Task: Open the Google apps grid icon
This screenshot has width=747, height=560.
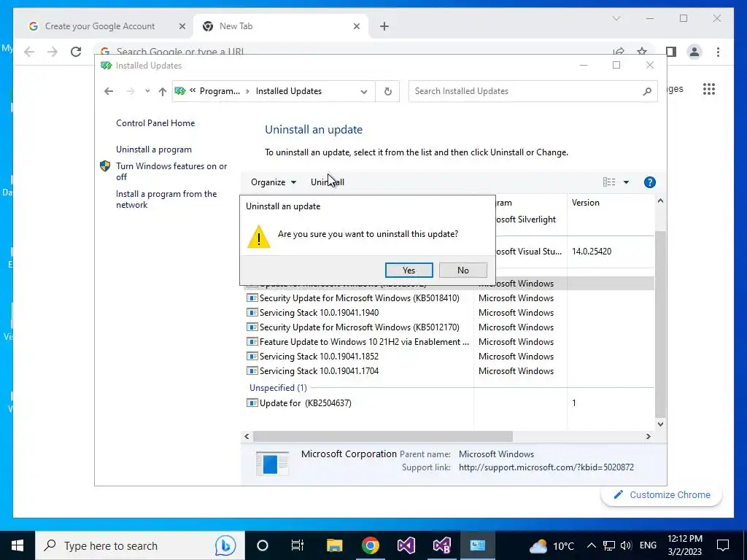Action: click(x=709, y=89)
